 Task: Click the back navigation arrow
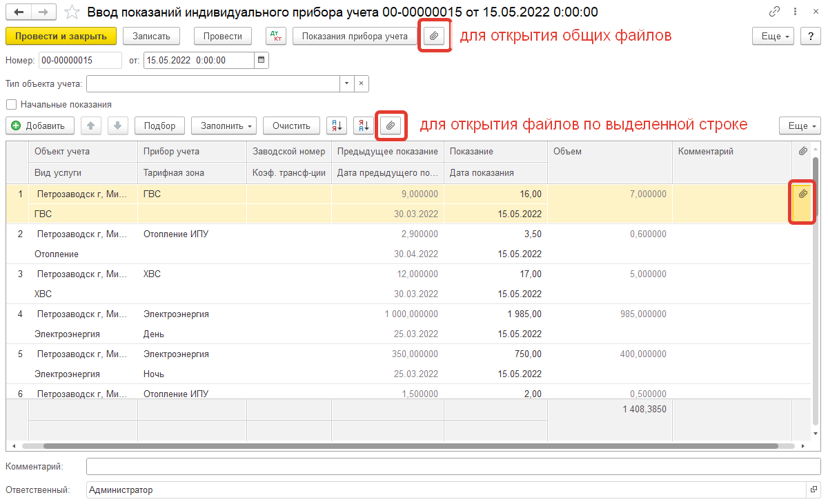coord(19,12)
